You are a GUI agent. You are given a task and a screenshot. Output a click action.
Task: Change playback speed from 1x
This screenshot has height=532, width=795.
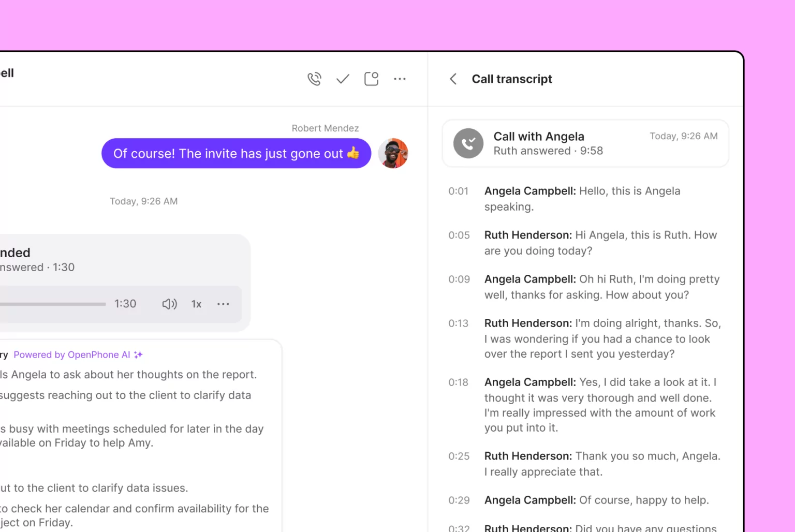pyautogui.click(x=196, y=304)
